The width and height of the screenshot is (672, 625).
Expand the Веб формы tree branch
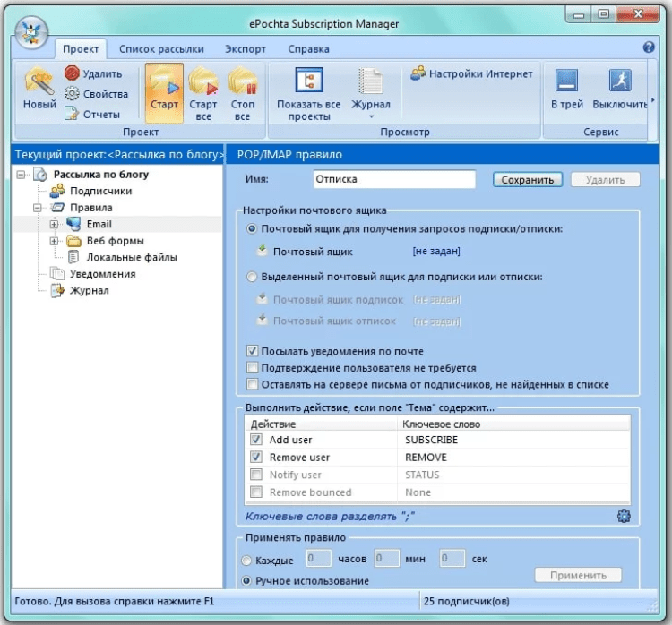tap(54, 241)
